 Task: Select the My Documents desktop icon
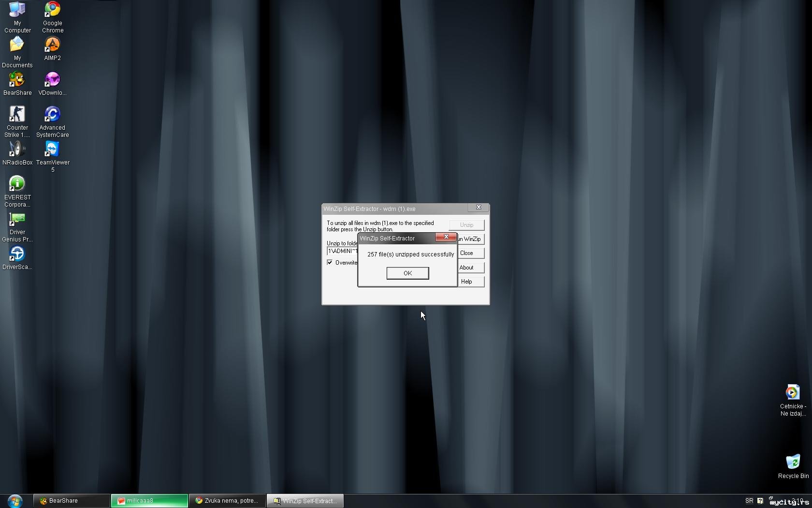[17, 52]
